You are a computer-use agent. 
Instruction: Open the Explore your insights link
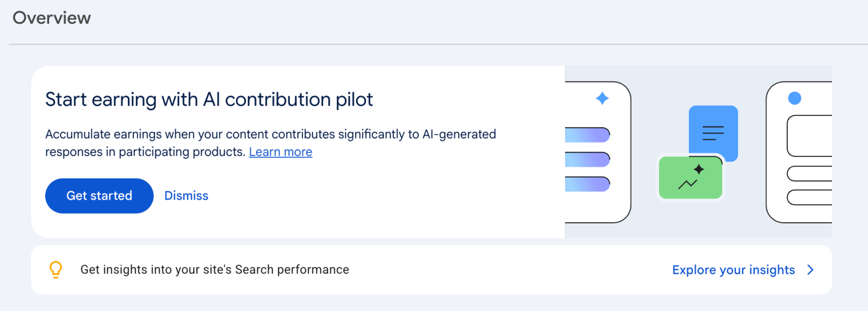[734, 270]
